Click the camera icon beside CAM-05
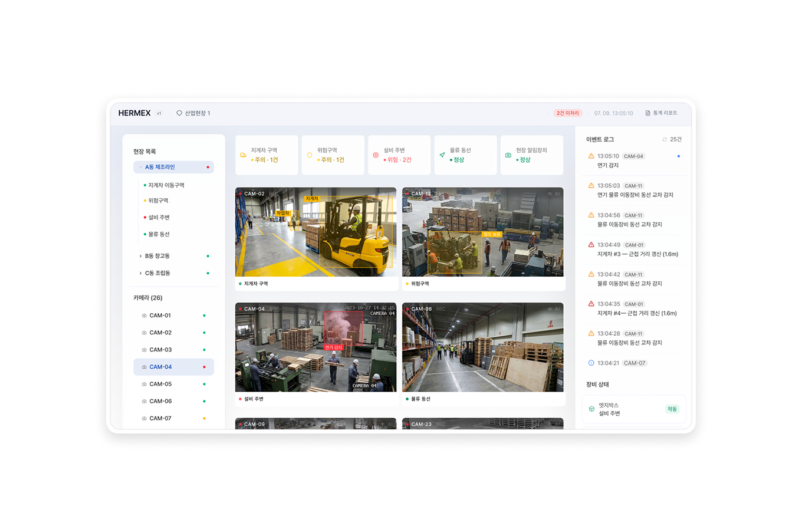Image resolution: width=802 pixels, height=532 pixels. [x=144, y=384]
